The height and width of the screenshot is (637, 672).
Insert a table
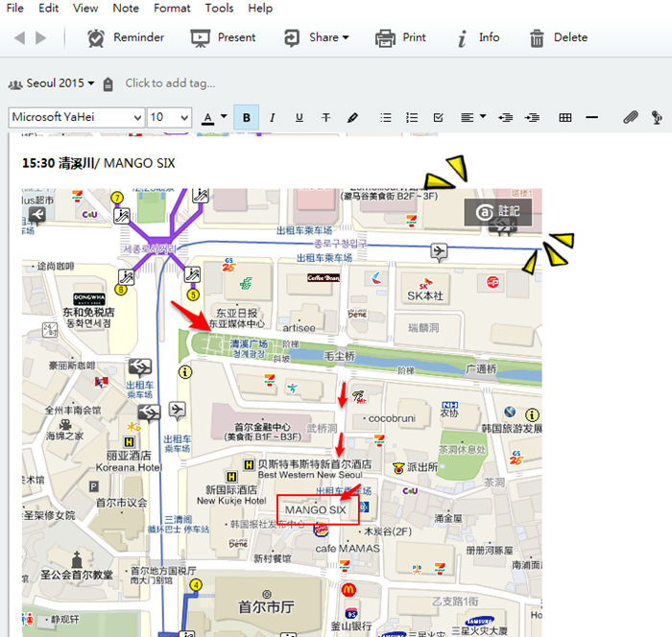pos(565,117)
